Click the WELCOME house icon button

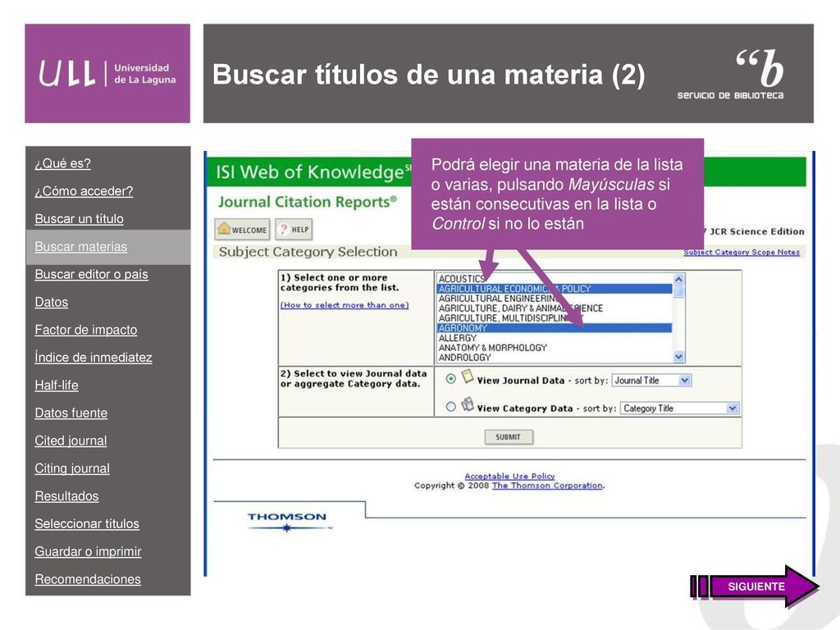pos(242,230)
